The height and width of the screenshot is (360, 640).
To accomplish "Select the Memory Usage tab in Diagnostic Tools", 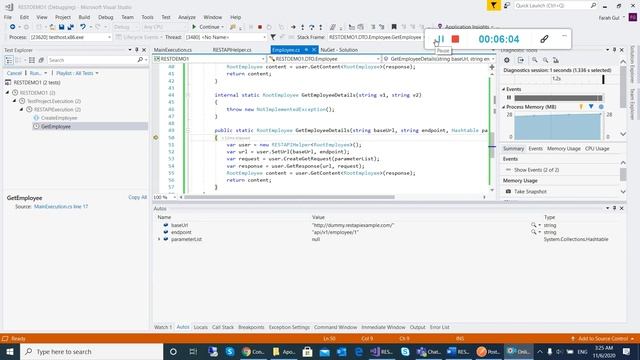I will 564,149.
